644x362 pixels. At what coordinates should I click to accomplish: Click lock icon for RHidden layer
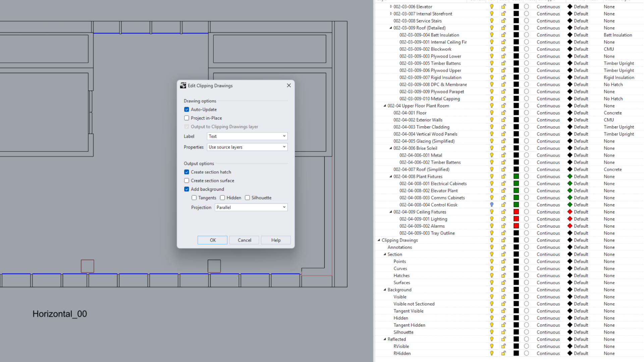click(503, 353)
